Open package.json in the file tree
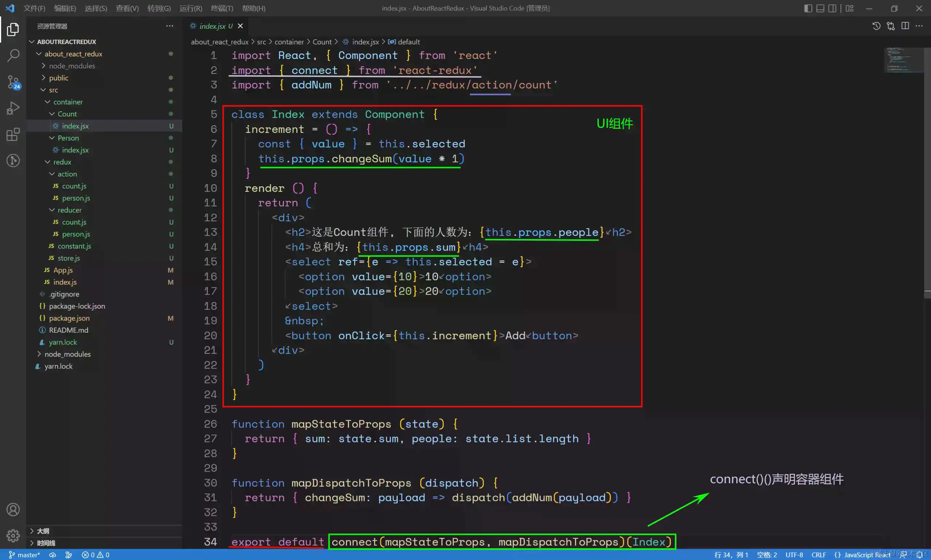 pyautogui.click(x=69, y=318)
